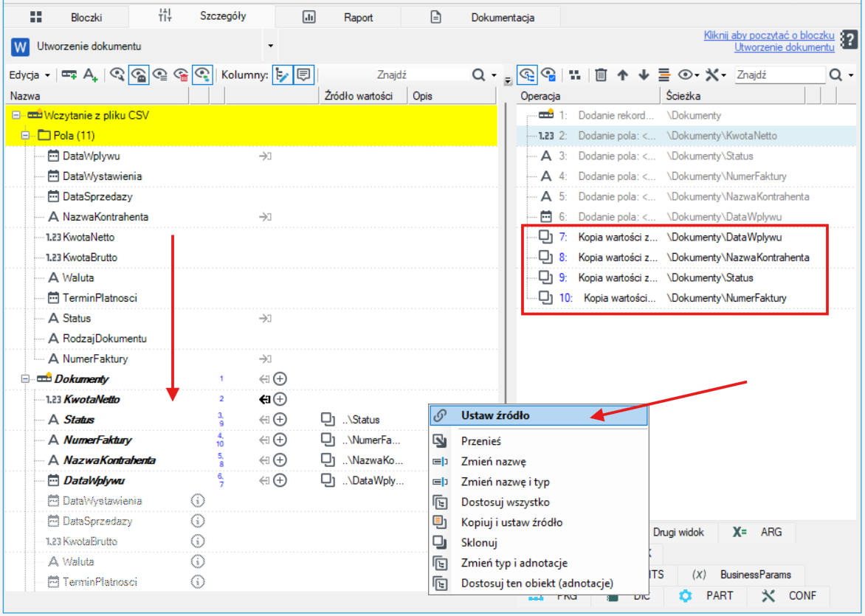Toggle the comment column button
The image size is (865, 616).
pyautogui.click(x=303, y=75)
